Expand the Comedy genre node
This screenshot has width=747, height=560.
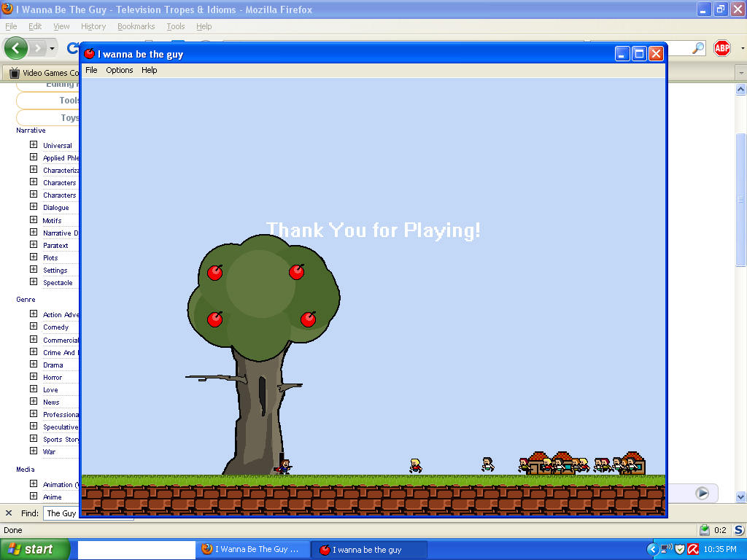pyautogui.click(x=34, y=326)
